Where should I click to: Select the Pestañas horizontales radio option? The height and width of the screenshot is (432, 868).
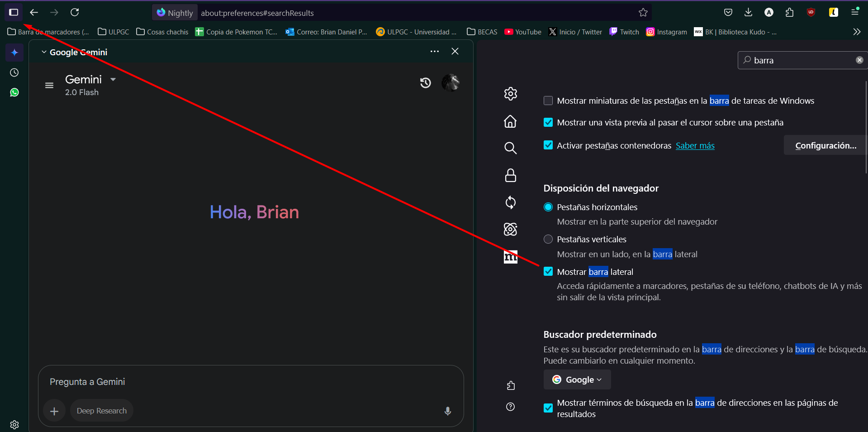coord(548,207)
